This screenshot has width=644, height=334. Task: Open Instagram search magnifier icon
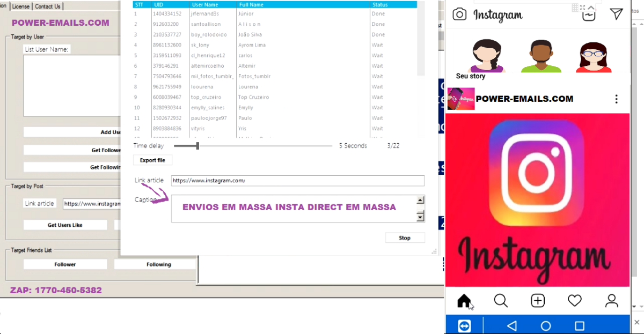(501, 301)
